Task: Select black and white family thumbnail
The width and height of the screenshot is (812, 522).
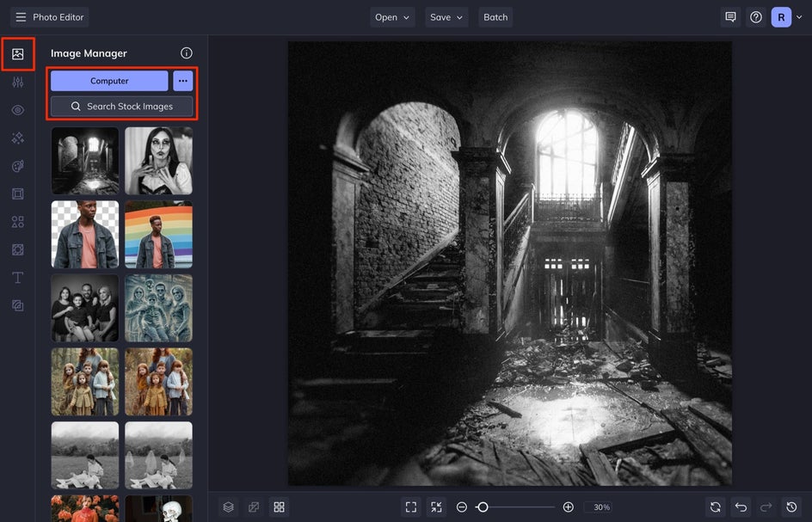Action: click(85, 308)
